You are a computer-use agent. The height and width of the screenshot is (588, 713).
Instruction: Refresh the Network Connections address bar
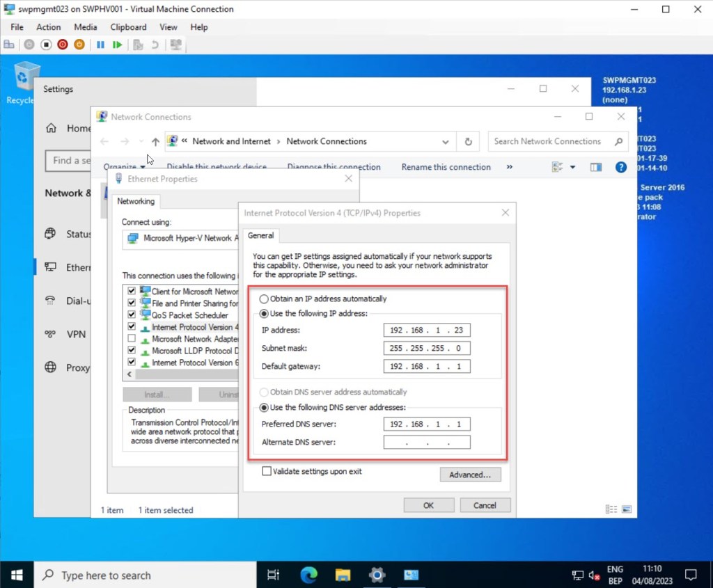[469, 141]
